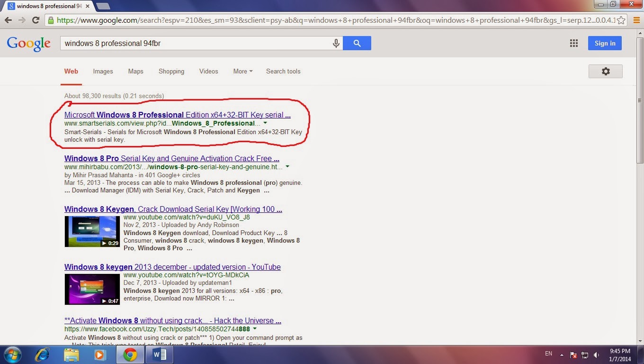Image resolution: width=644 pixels, height=364 pixels.
Task: Expand facebook.com result dropdown arrow
Action: pos(255,329)
